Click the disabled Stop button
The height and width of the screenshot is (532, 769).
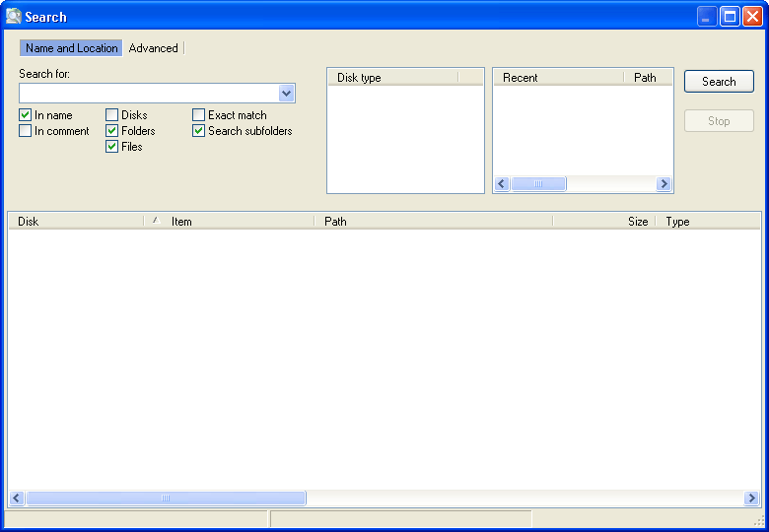click(x=719, y=121)
